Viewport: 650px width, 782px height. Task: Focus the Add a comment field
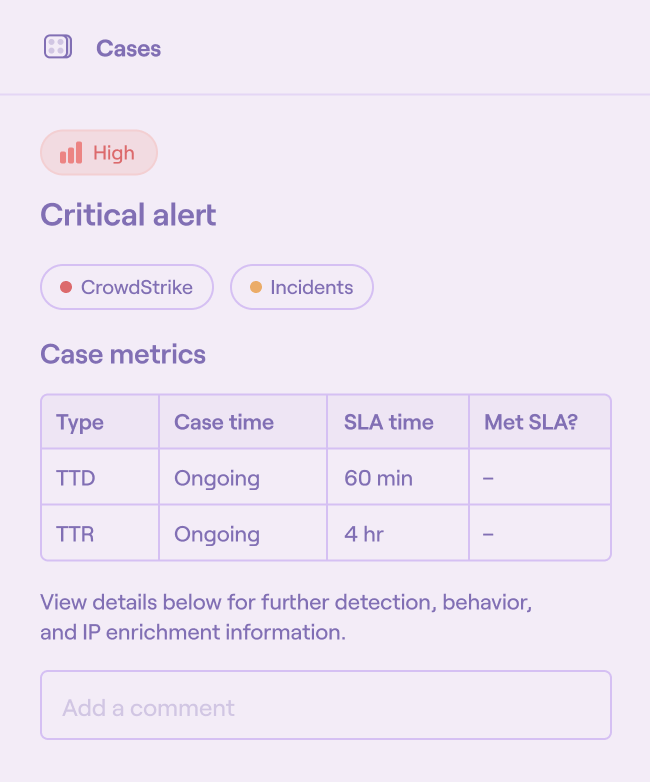(x=325, y=708)
